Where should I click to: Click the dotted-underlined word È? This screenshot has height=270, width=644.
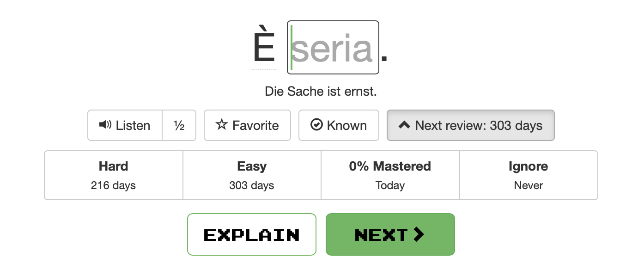click(x=264, y=49)
